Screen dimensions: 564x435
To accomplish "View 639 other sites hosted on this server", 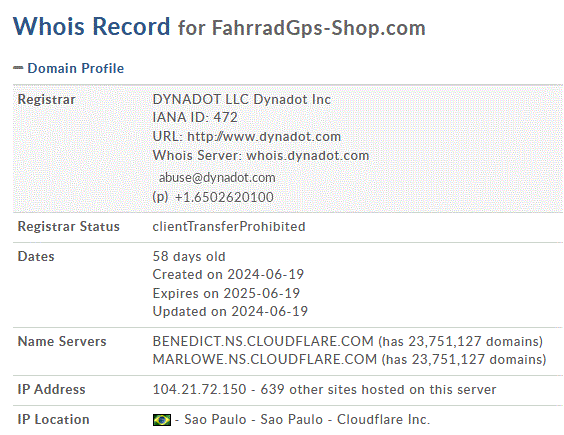I will pos(378,389).
